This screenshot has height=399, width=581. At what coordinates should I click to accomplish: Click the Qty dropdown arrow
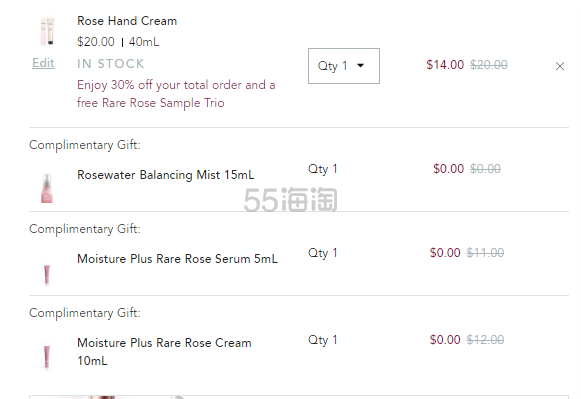tap(360, 66)
